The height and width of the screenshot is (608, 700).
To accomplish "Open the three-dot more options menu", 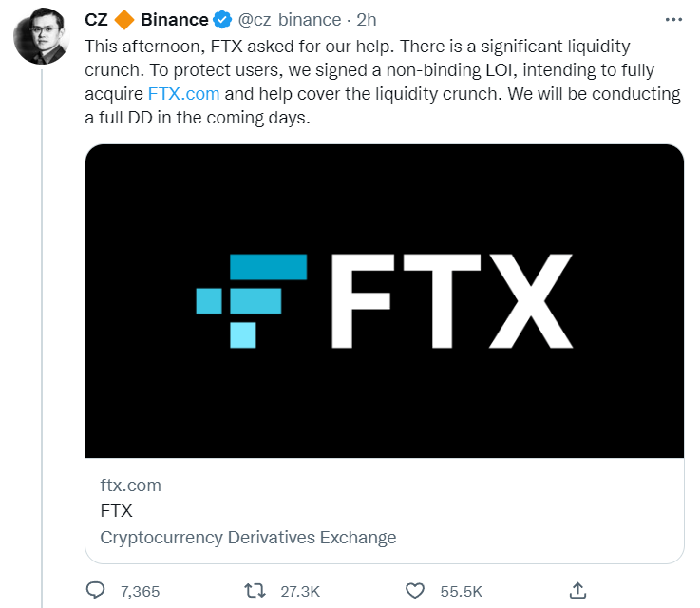I will coord(673,20).
